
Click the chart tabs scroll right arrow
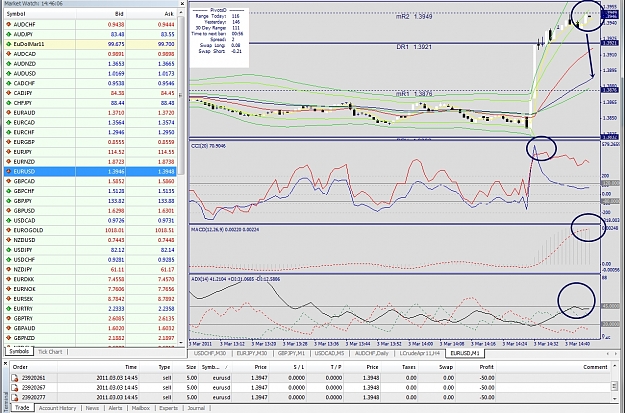(x=617, y=354)
